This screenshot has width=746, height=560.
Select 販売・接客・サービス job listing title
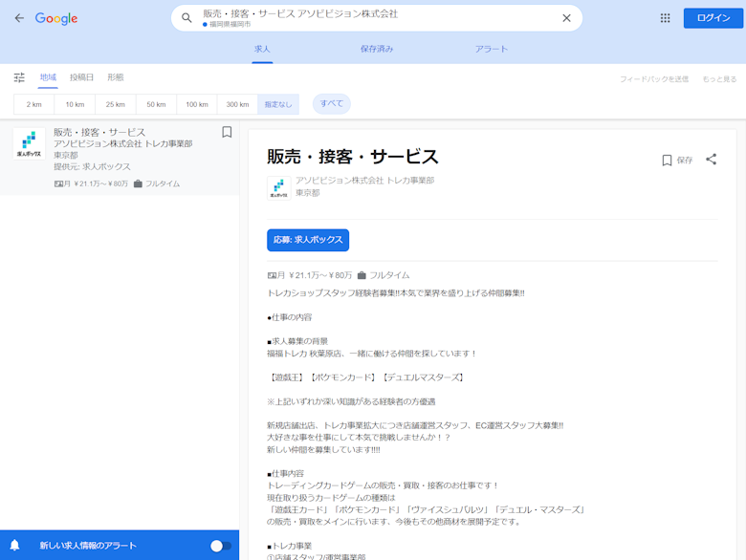coord(99,132)
